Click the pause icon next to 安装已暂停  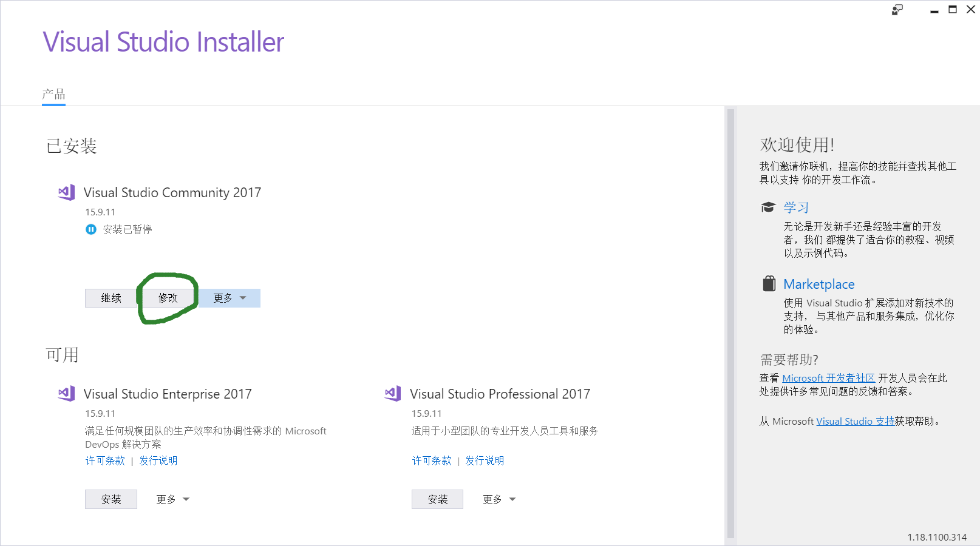click(91, 229)
